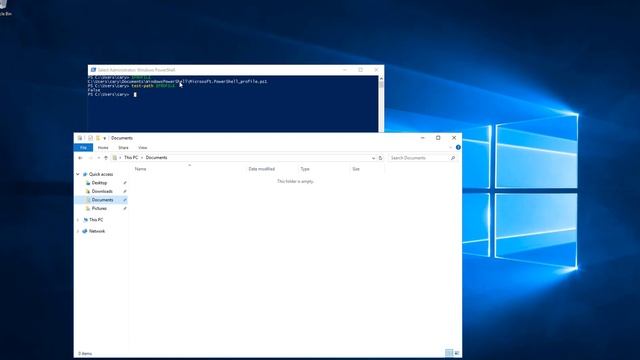Click the PowerShell window title bar icon

(93, 70)
